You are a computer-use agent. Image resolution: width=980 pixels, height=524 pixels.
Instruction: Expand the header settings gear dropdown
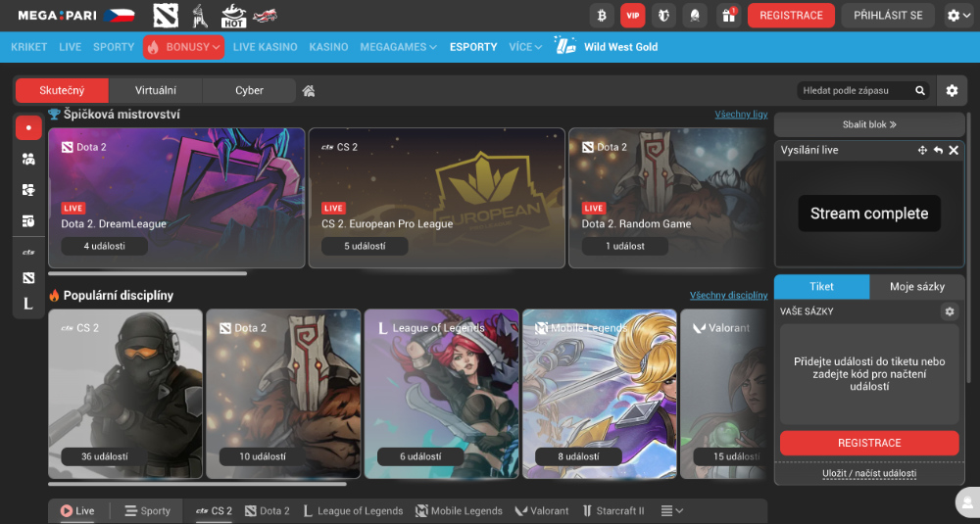959,16
